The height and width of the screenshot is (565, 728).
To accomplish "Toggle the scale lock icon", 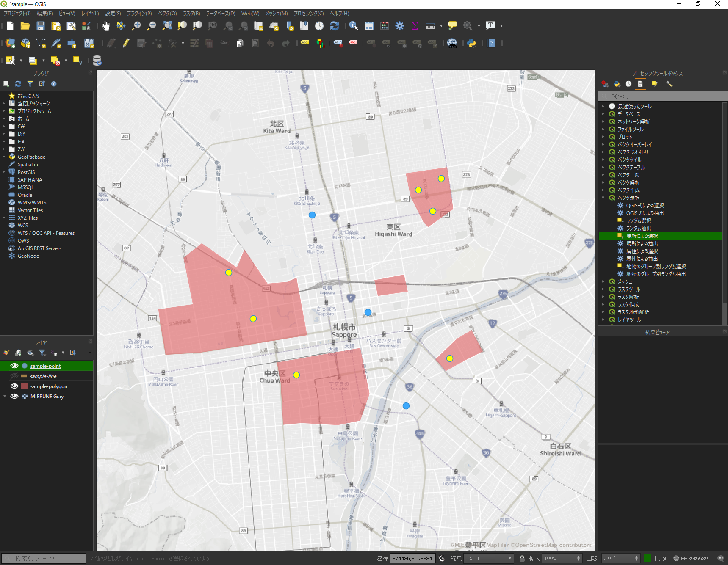I will [522, 558].
